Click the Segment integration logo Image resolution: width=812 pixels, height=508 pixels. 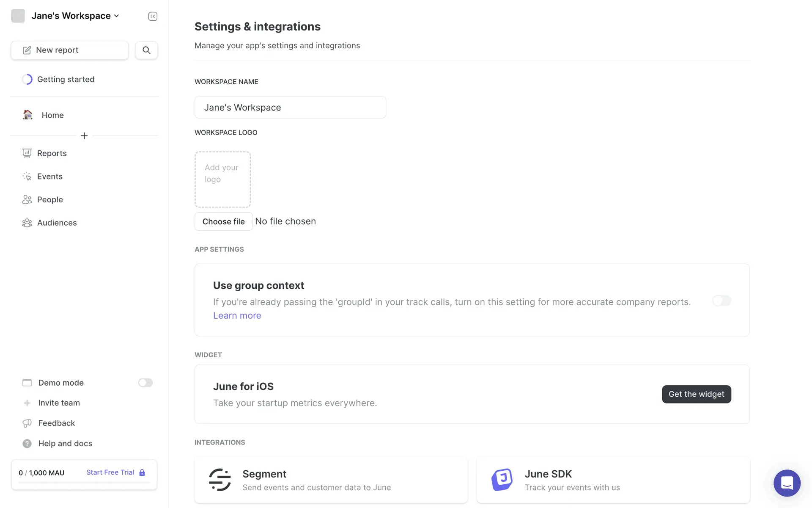click(x=220, y=480)
